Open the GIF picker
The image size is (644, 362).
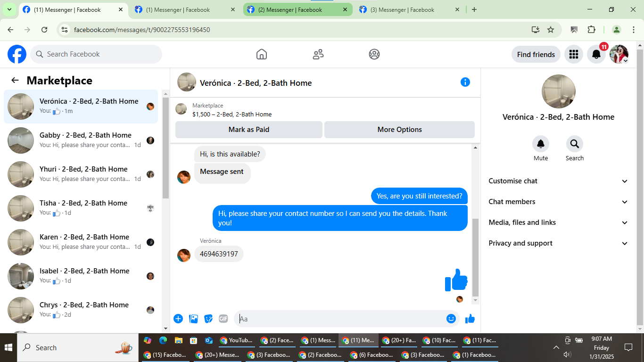tap(223, 319)
